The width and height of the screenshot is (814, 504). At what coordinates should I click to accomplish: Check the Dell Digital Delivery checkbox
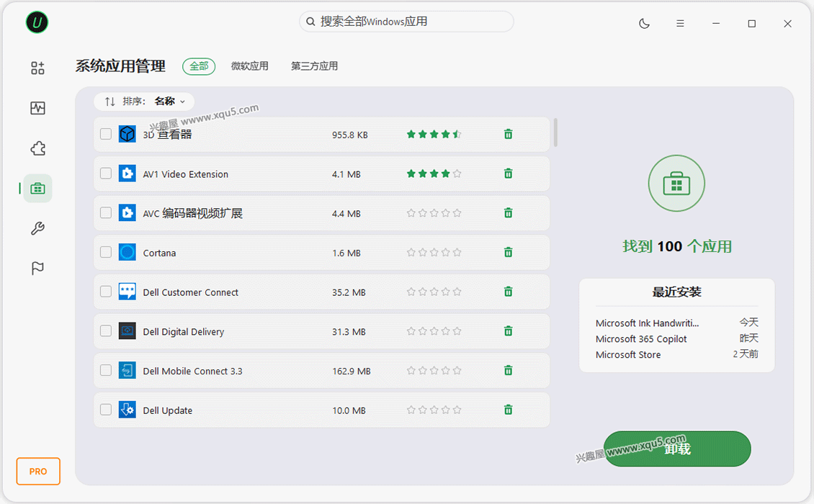click(x=106, y=330)
